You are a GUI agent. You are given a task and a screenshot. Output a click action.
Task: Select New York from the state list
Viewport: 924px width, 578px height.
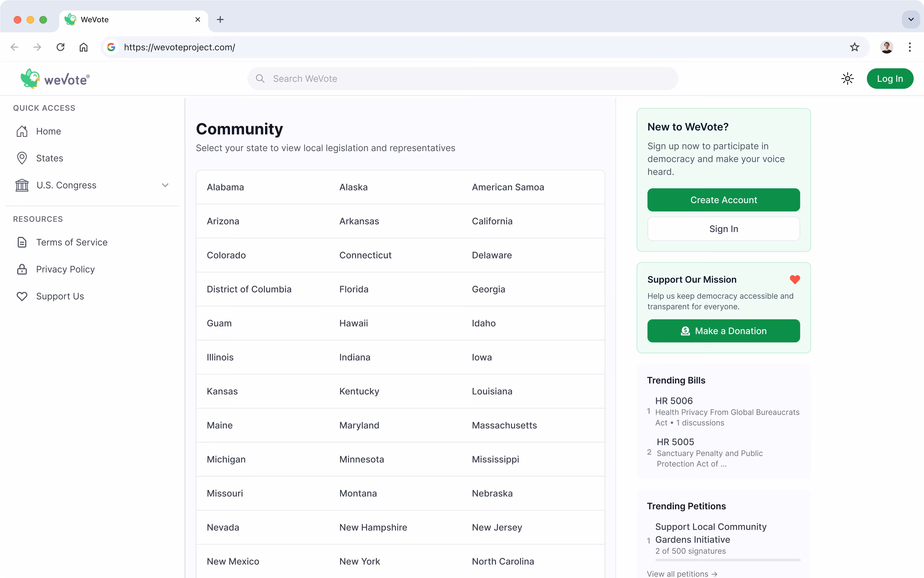[359, 561]
